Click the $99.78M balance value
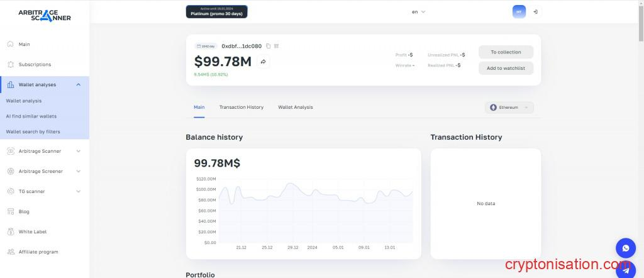The width and height of the screenshot is (644, 278). click(x=223, y=62)
